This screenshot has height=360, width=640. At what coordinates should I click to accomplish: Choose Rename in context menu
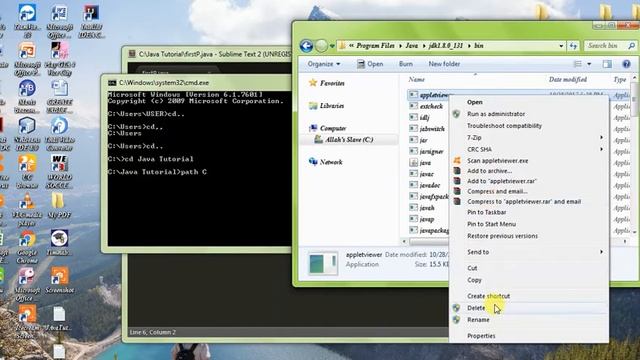coord(529,320)
